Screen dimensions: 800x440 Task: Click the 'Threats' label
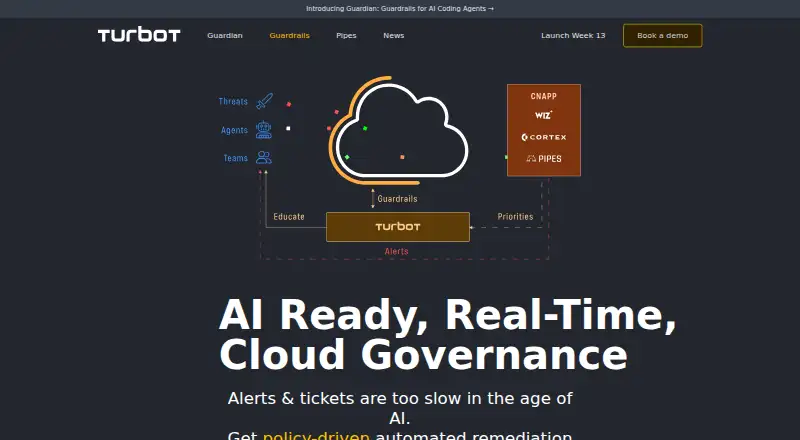click(233, 101)
